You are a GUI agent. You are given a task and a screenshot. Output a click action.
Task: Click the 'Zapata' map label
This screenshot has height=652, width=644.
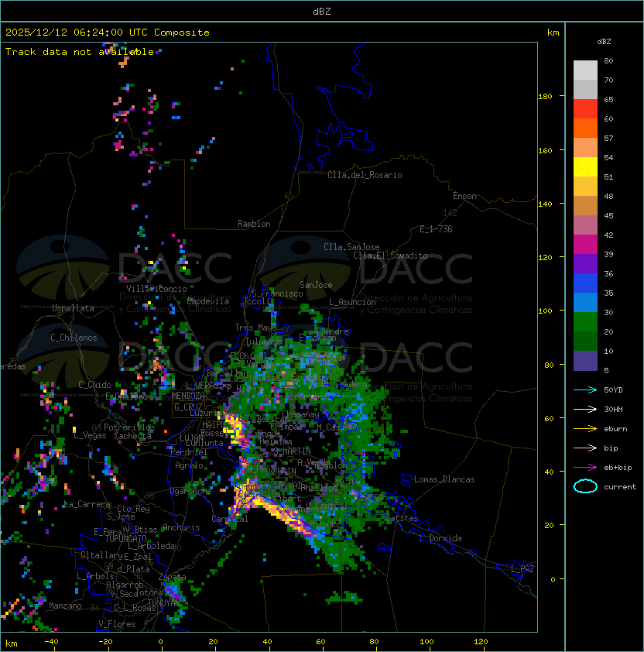[172, 577]
